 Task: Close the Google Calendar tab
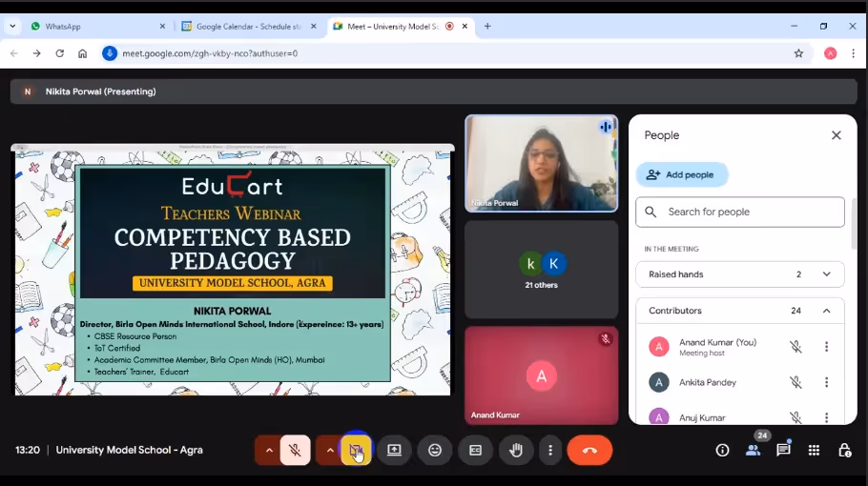pos(313,26)
